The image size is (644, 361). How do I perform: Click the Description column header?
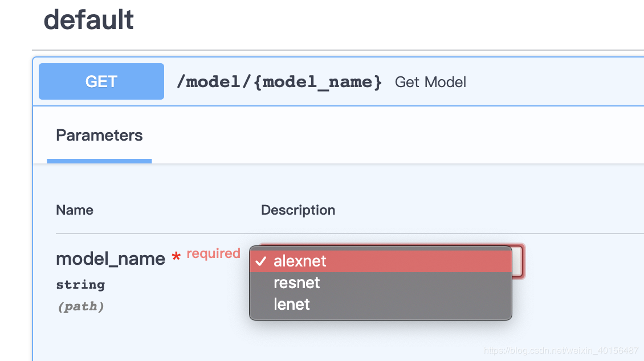(298, 210)
